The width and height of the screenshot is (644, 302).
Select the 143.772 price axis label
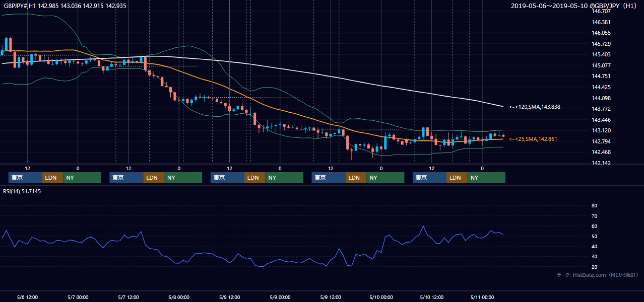601,109
